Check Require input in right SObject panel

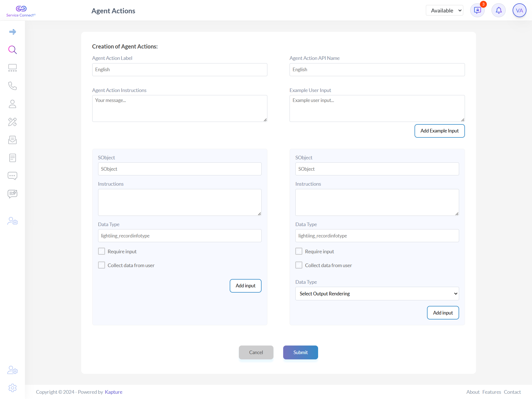coord(299,251)
